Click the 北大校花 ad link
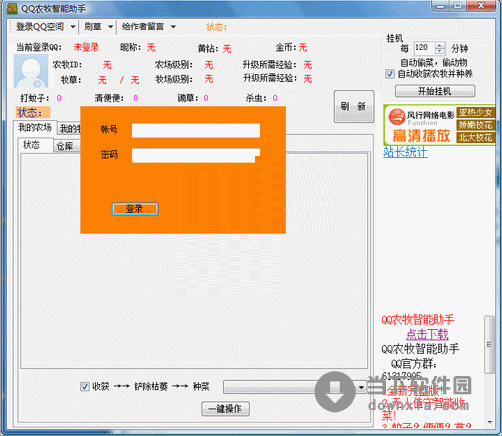Image resolution: width=502 pixels, height=436 pixels. pyautogui.click(x=475, y=137)
